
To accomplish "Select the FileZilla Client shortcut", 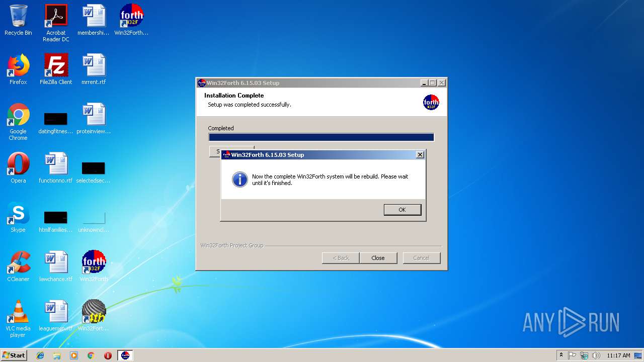I will point(56,69).
